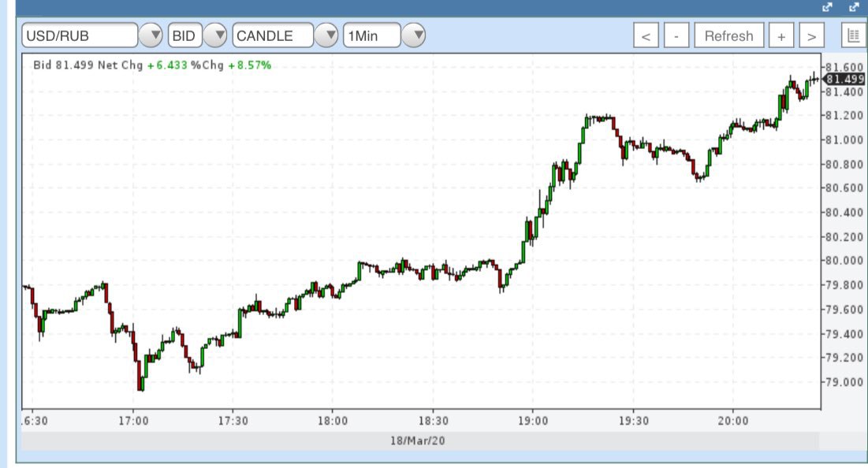
Task: Click the 19:00 time axis label
Action: (x=533, y=421)
